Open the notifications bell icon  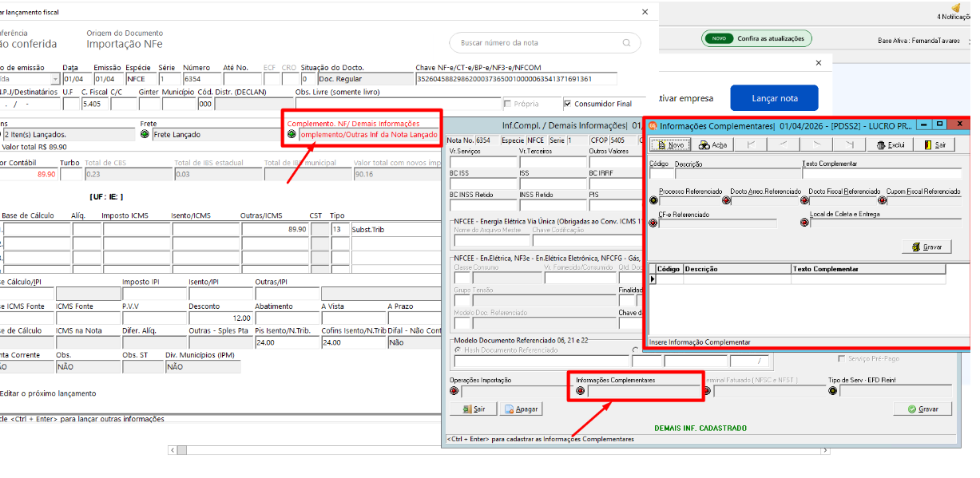coord(956,7)
